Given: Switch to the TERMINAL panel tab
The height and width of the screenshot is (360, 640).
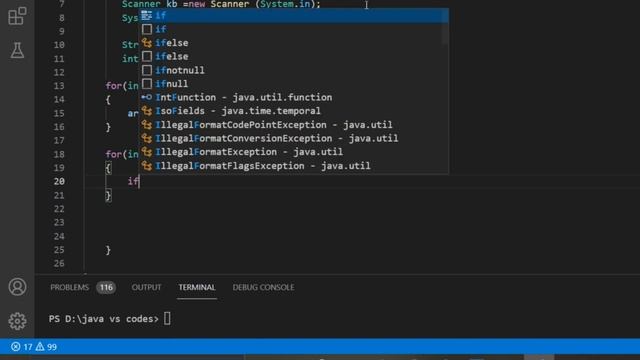Looking at the screenshot, I should pos(197,287).
